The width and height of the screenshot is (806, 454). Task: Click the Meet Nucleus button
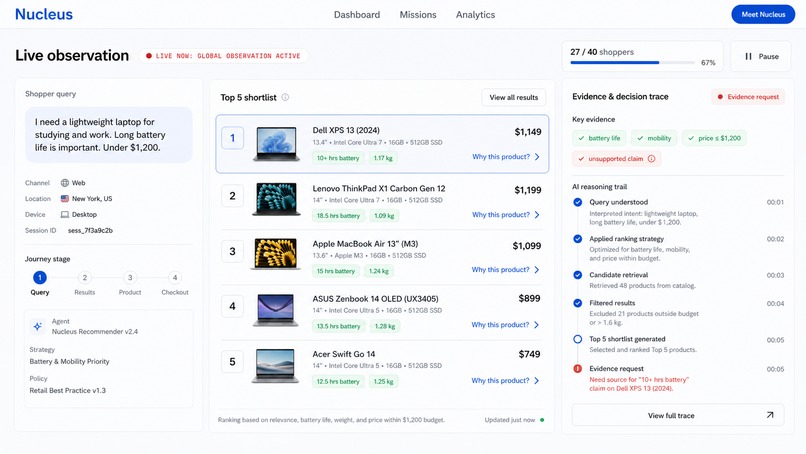(763, 14)
